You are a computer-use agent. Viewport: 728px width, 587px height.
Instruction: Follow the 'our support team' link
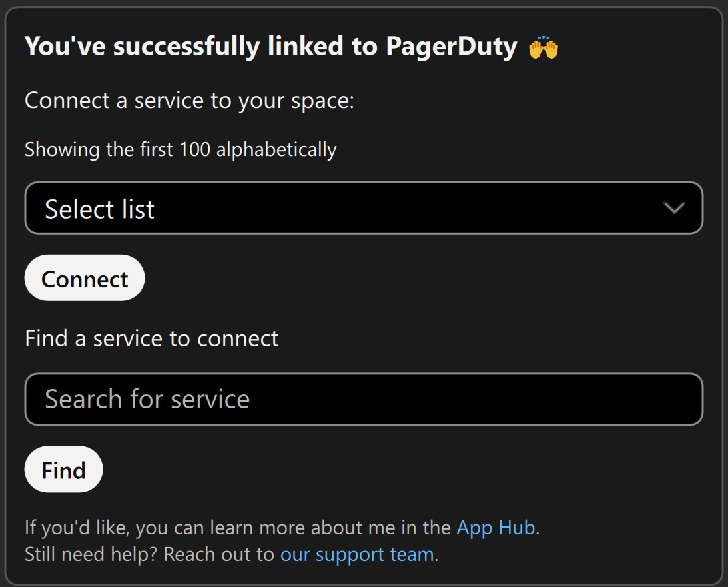coord(357,554)
